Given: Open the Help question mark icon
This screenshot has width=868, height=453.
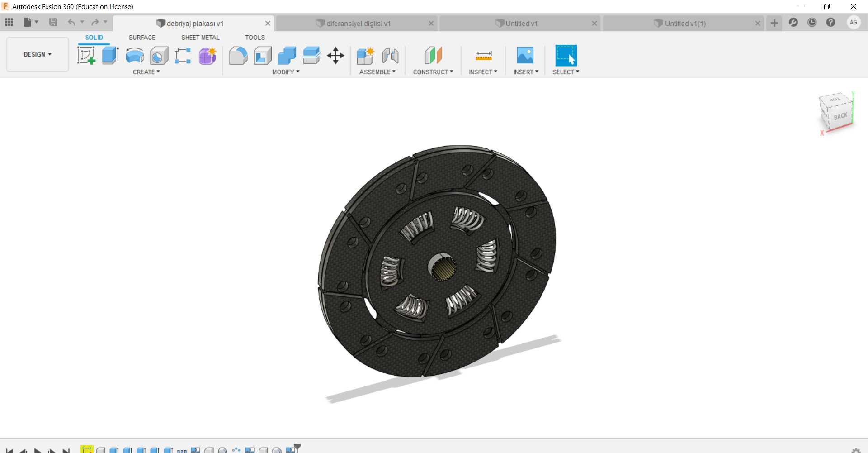Looking at the screenshot, I should click(830, 22).
